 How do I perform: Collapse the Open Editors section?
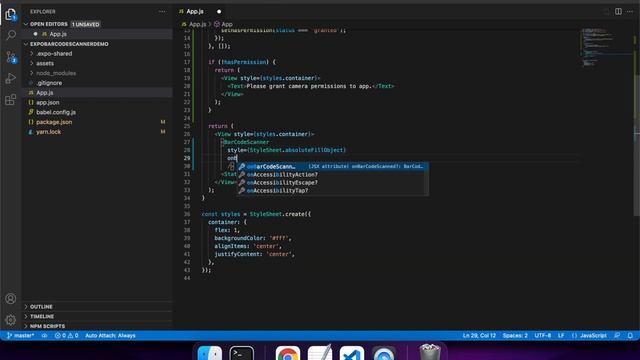[x=26, y=24]
